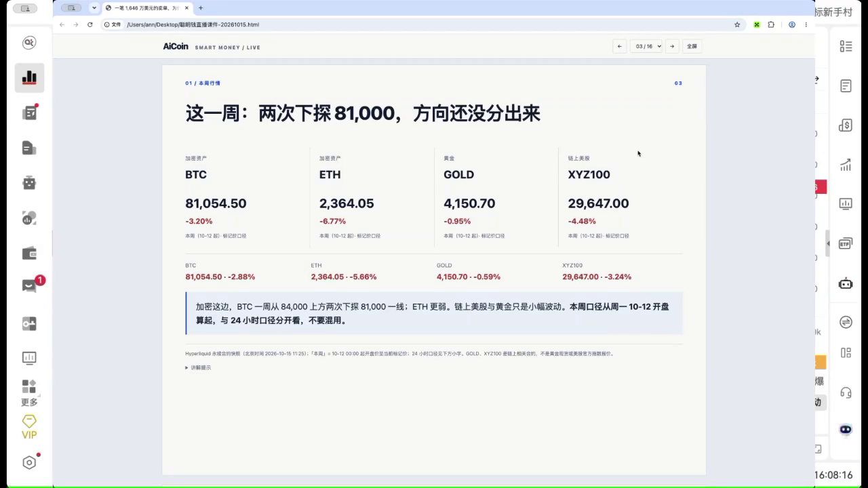Image resolution: width=868 pixels, height=488 pixels.
Task: Click the 01 / 本周行情 section label
Action: (203, 83)
